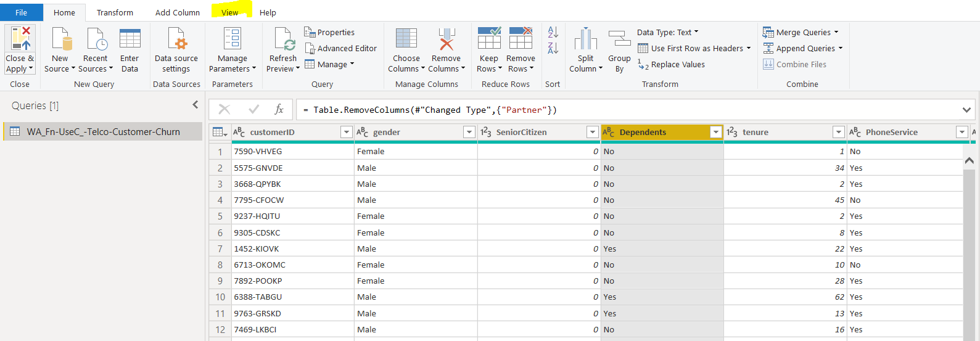
Task: Cancel the formula edit with X
Action: 224,110
